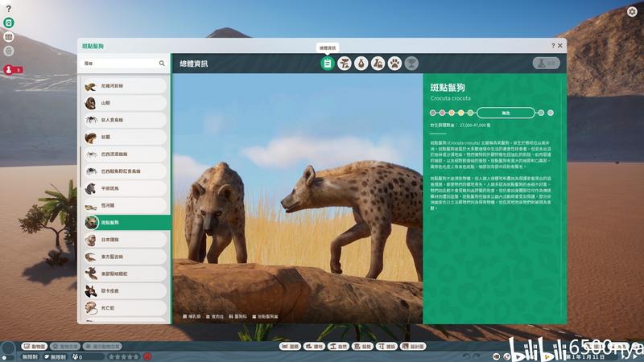Click the green Zoopedia icon in left sidebar

[9, 23]
